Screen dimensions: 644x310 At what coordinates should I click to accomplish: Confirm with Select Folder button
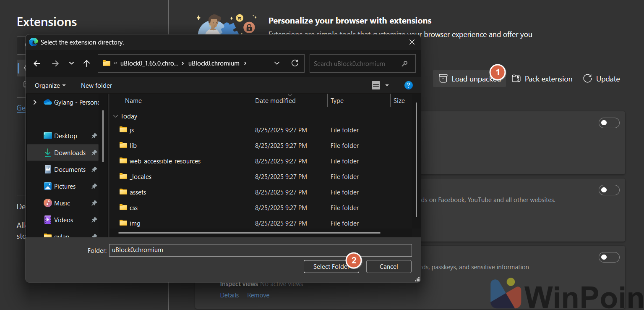pyautogui.click(x=331, y=267)
